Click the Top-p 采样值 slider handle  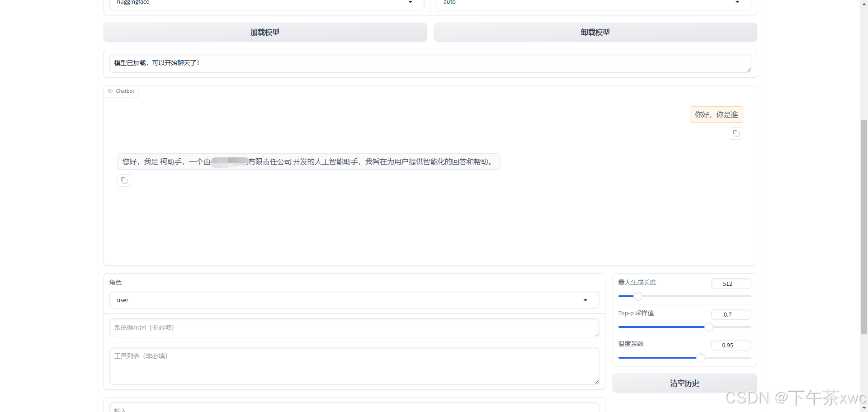[x=708, y=327]
